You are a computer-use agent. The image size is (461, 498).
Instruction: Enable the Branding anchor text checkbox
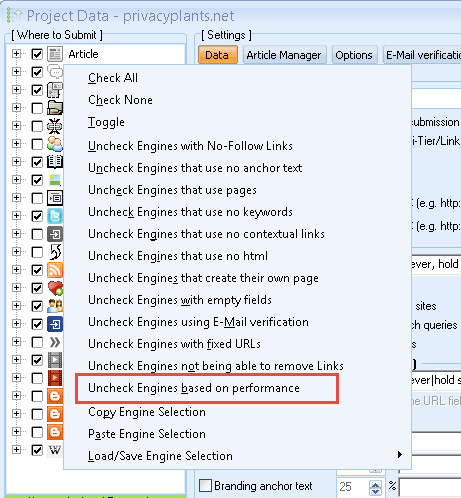pyautogui.click(x=205, y=485)
